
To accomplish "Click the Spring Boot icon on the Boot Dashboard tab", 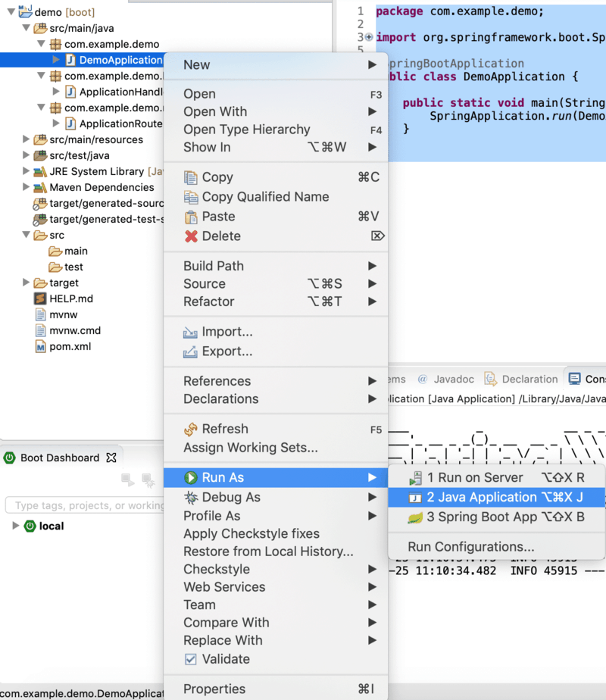I will tap(10, 458).
